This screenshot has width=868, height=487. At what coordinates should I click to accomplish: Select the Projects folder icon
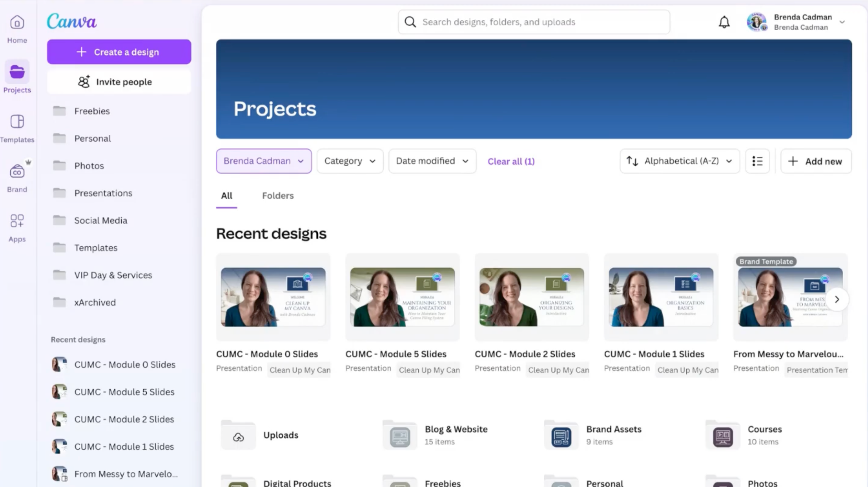(17, 72)
